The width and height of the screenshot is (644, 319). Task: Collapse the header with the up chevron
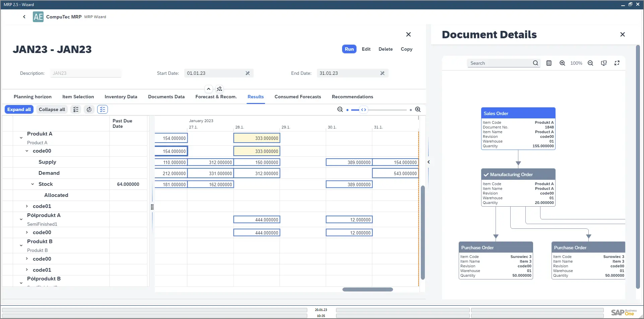click(209, 89)
